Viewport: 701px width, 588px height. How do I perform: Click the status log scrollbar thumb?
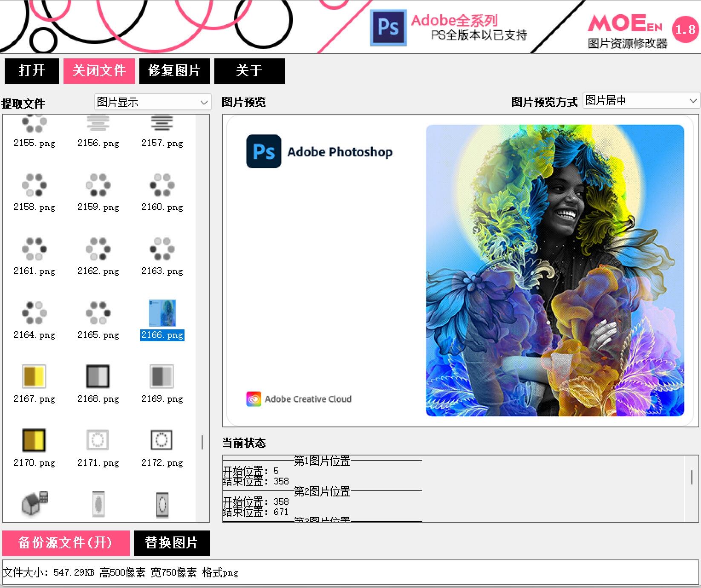pyautogui.click(x=691, y=477)
